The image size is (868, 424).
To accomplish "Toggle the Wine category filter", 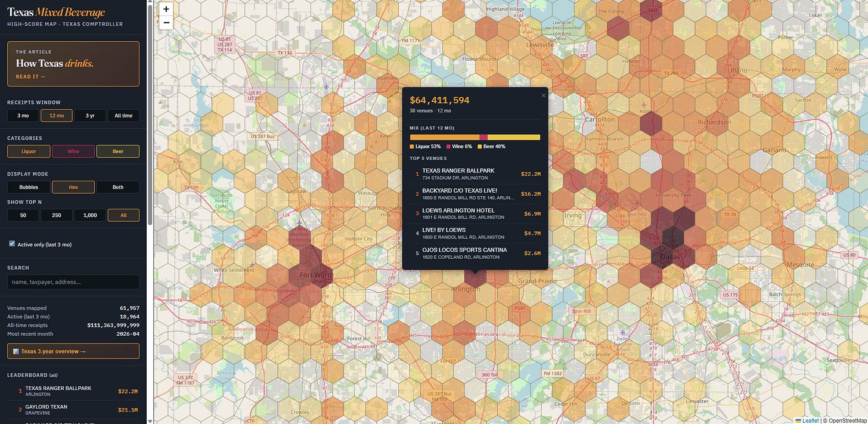I will pyautogui.click(x=73, y=151).
